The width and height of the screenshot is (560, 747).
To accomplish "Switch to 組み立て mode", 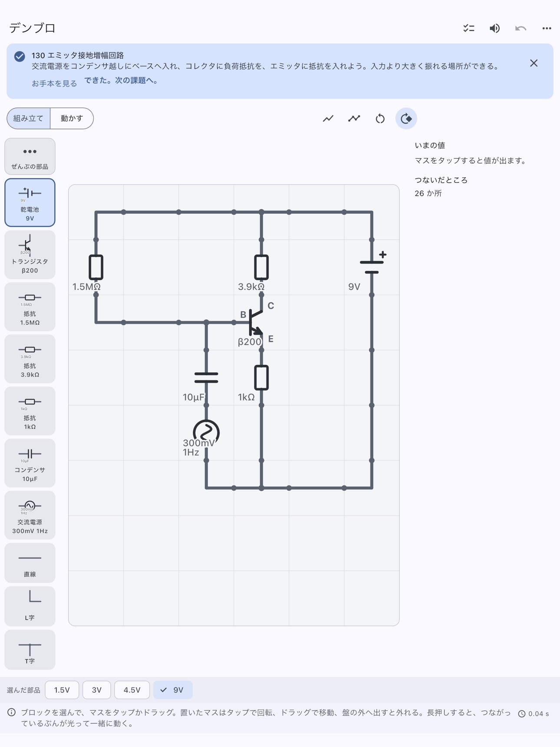I will (x=29, y=119).
